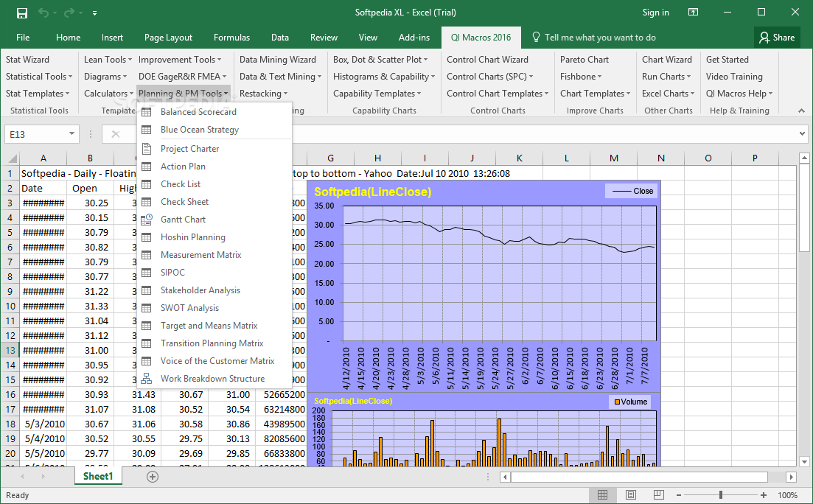Select the Sheet1 tab

coord(98,476)
